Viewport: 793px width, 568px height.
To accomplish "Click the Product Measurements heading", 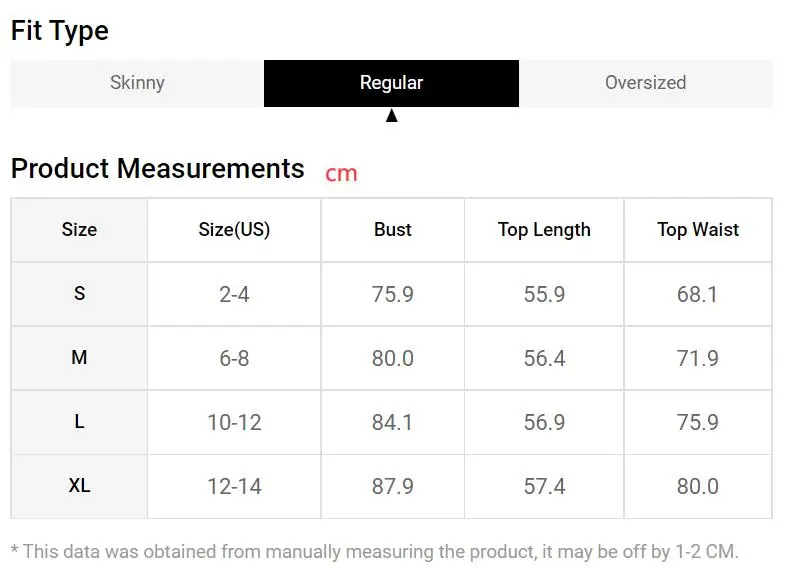I will [157, 168].
